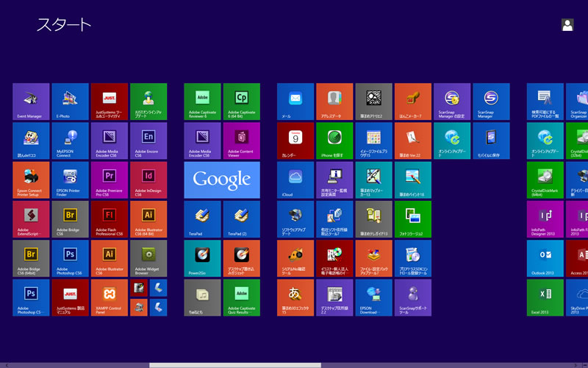The height and width of the screenshot is (368, 588).
Task: Open the XAMPP Control Panel tile
Action: click(110, 298)
